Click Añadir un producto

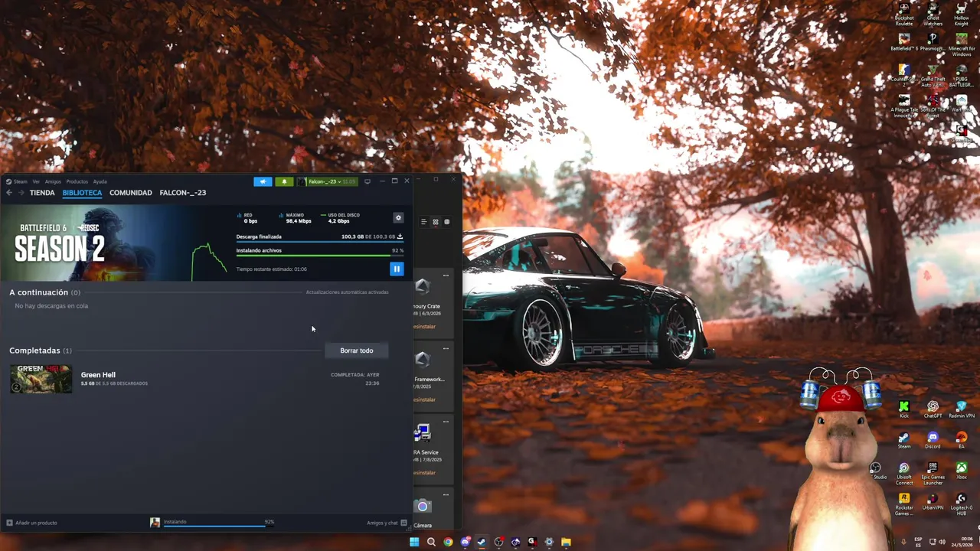[x=31, y=523]
